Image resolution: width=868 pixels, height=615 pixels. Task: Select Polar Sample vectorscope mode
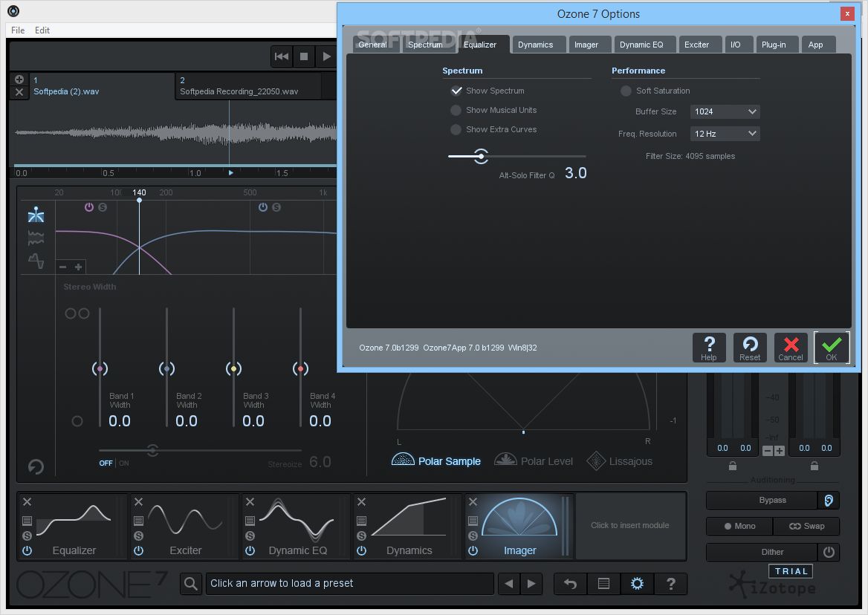(435, 461)
